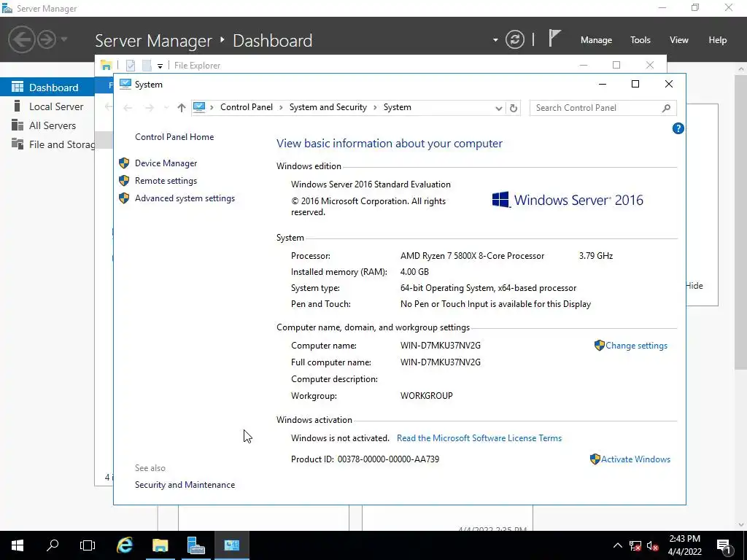This screenshot has width=747, height=560.
Task: Open the Windows Start menu
Action: pos(18,545)
